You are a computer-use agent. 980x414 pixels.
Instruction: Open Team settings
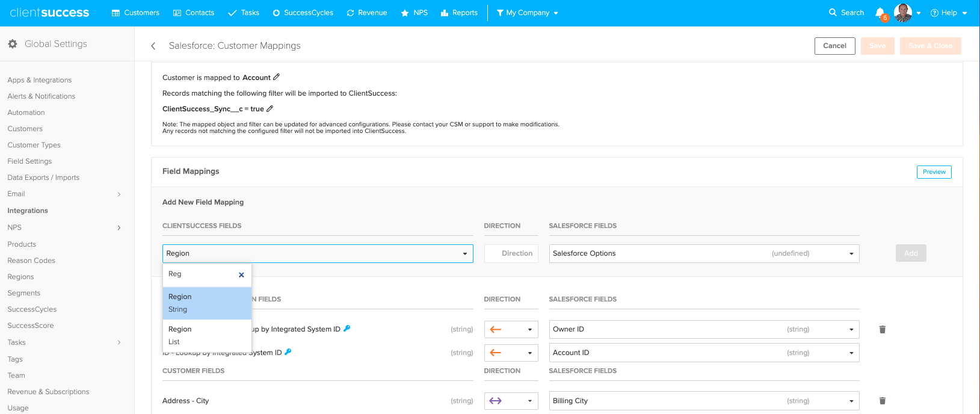pyautogui.click(x=16, y=375)
